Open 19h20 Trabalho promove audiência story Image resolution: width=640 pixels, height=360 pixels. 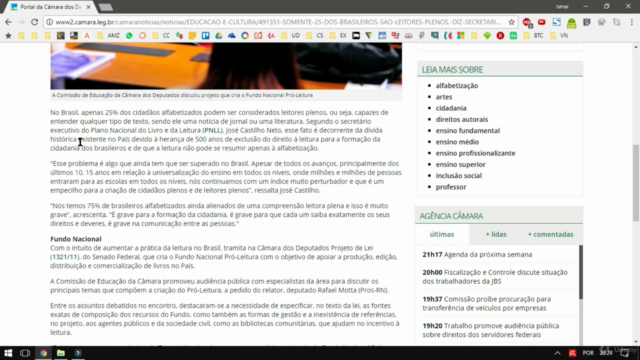(x=491, y=330)
